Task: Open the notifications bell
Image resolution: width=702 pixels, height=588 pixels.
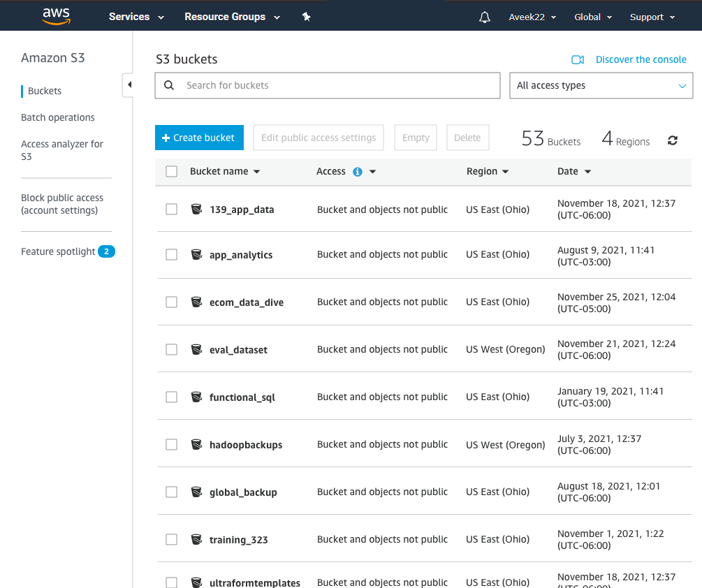Action: [x=485, y=17]
